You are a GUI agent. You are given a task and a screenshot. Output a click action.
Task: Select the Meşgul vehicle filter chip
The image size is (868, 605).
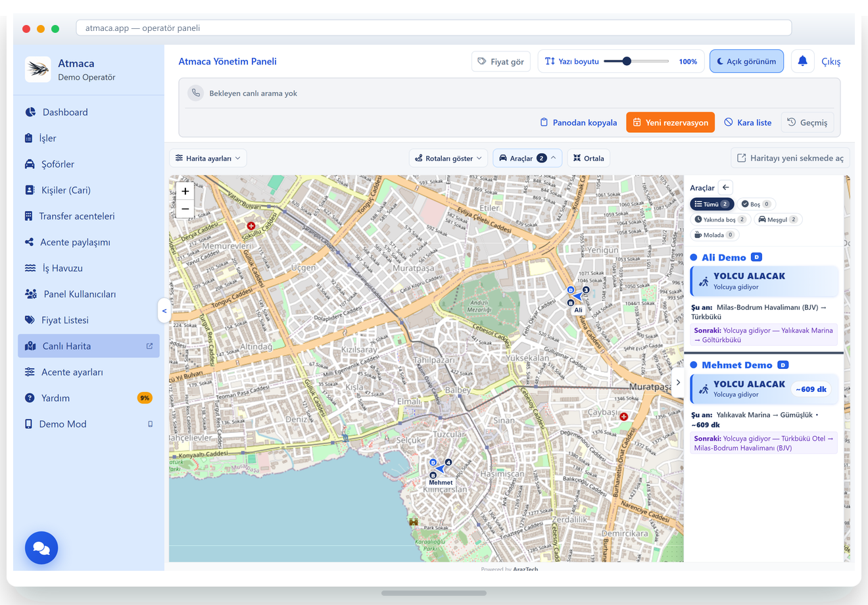(778, 220)
